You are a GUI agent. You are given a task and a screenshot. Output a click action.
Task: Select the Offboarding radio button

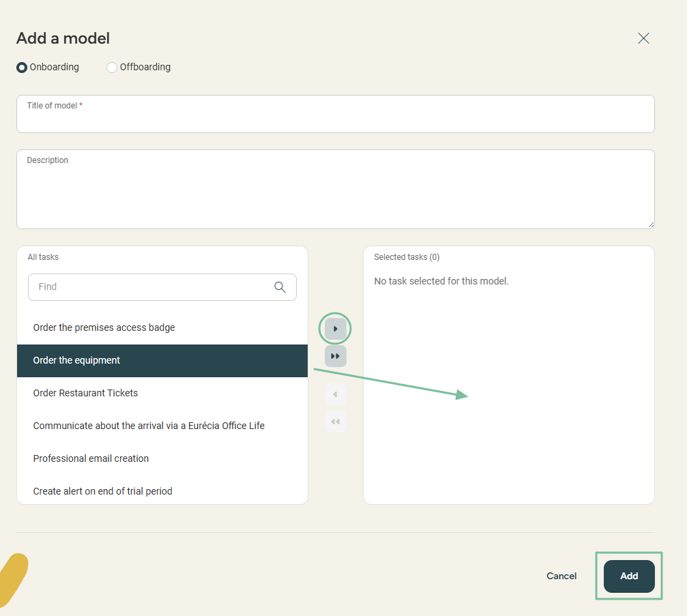(x=112, y=68)
